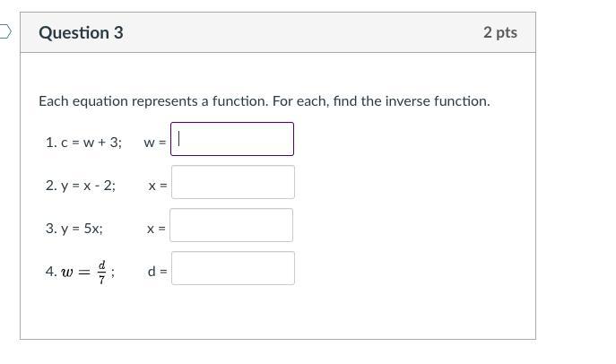Click the 'w =' label beside first box
This screenshot has width=616, height=364.
(x=154, y=143)
